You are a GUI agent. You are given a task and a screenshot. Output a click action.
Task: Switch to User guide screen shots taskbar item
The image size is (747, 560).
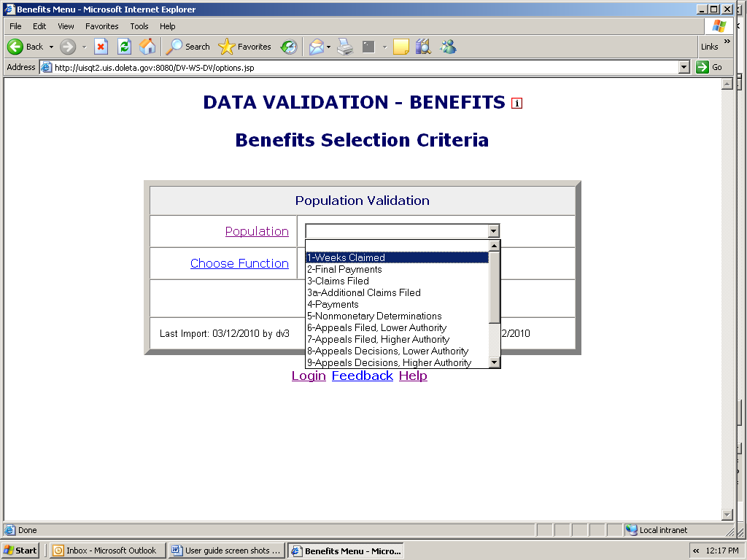pyautogui.click(x=227, y=551)
